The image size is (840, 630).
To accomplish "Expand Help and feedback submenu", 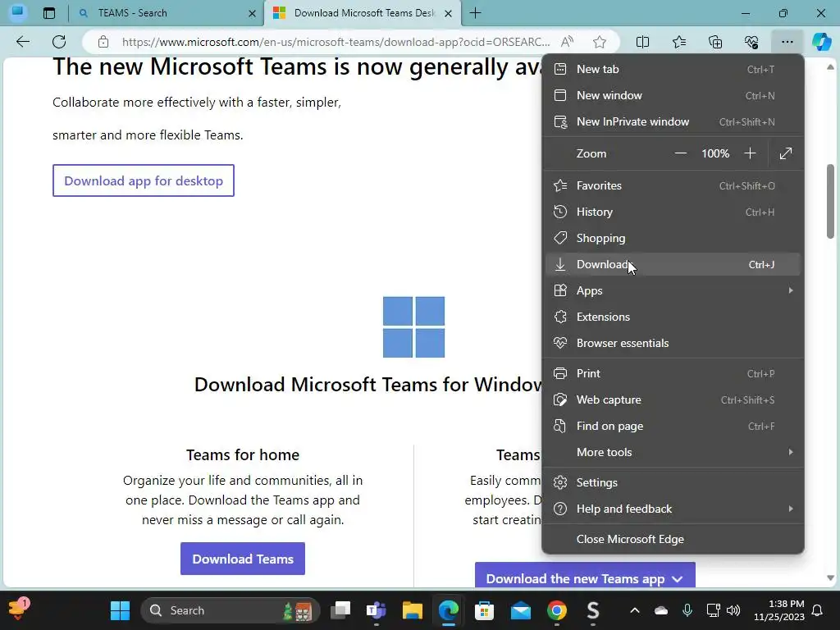I will pyautogui.click(x=673, y=509).
